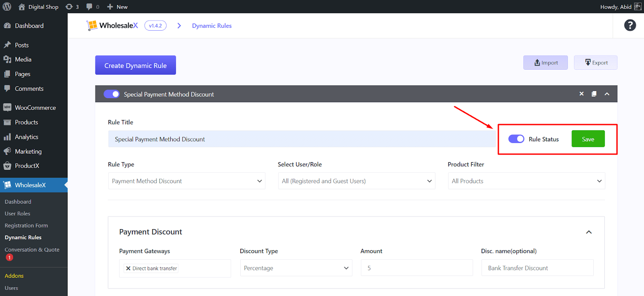Open the Rule Type dropdown

tap(187, 181)
